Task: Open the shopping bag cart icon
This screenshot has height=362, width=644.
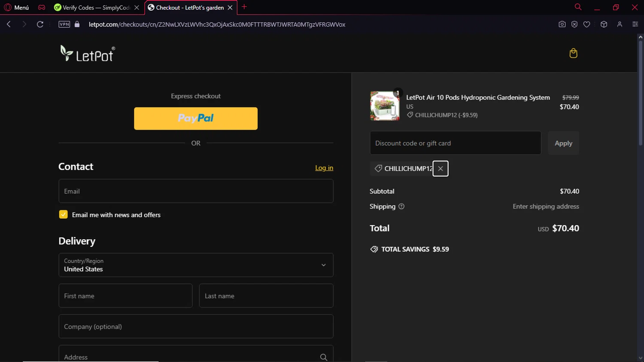Action: coord(573,53)
